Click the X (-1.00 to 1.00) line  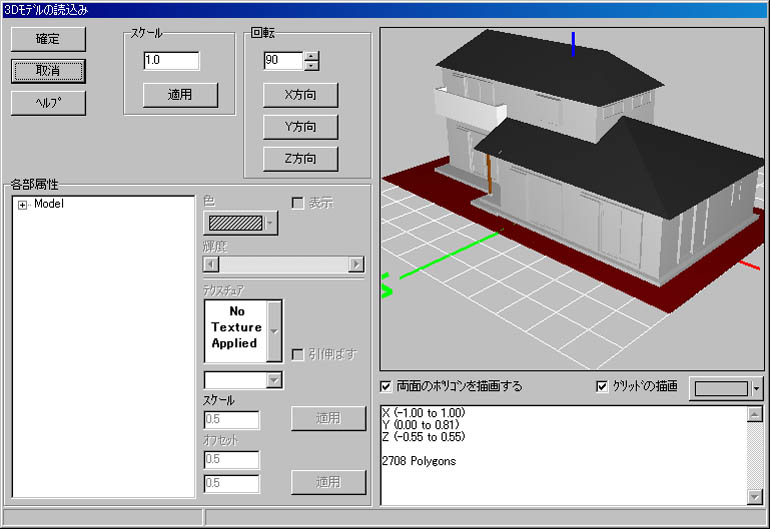point(423,413)
